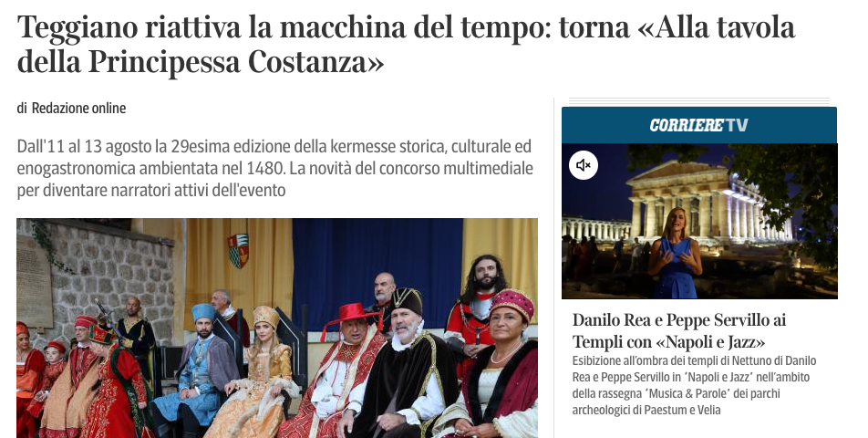Open the 'Danilo Rea e Peppe Servillo' video title
The width and height of the screenshot is (868, 438).
(x=679, y=330)
